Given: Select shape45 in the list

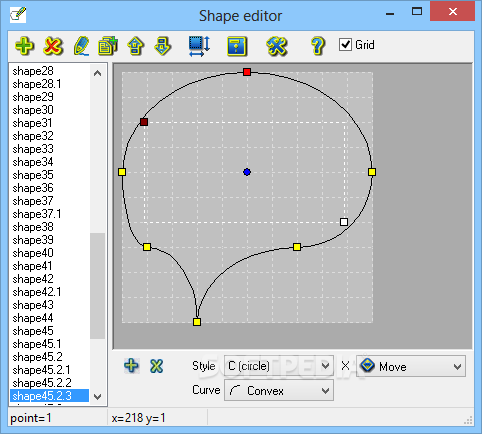Looking at the screenshot, I should point(33,331).
